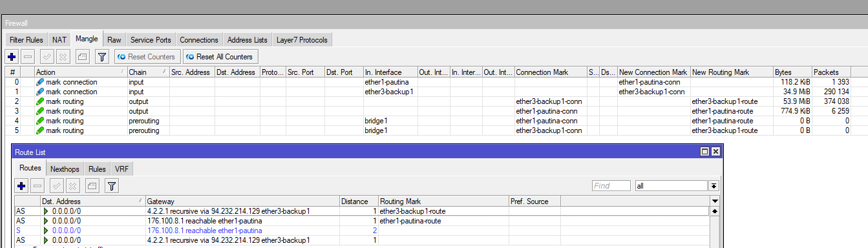The height and width of the screenshot is (248, 868).
Task: Disable rule cross icon in Firewall toolbar
Action: click(x=62, y=57)
